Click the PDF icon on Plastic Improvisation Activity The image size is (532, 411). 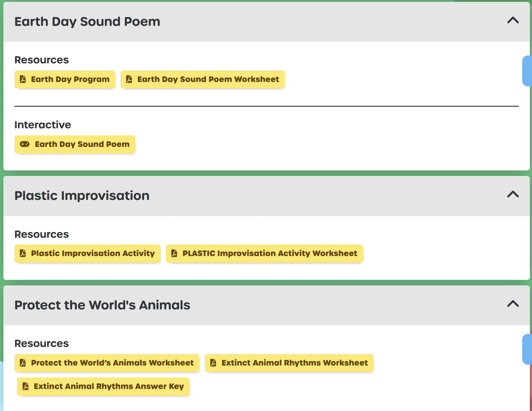(23, 253)
